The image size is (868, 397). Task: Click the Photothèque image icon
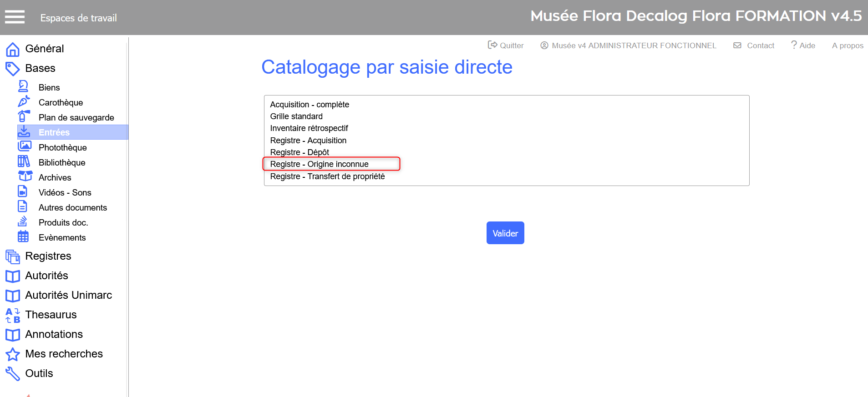[x=24, y=146]
